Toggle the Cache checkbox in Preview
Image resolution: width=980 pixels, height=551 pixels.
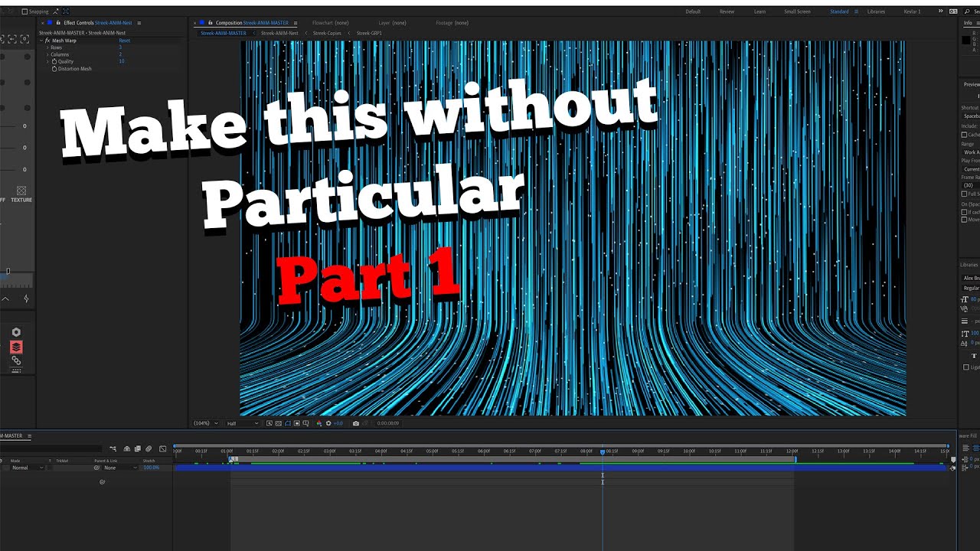click(x=964, y=135)
